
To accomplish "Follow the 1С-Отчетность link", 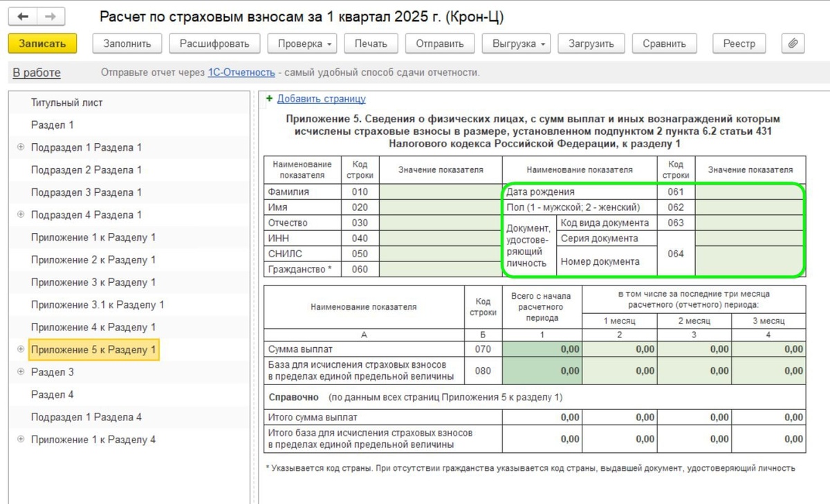I will tap(241, 73).
